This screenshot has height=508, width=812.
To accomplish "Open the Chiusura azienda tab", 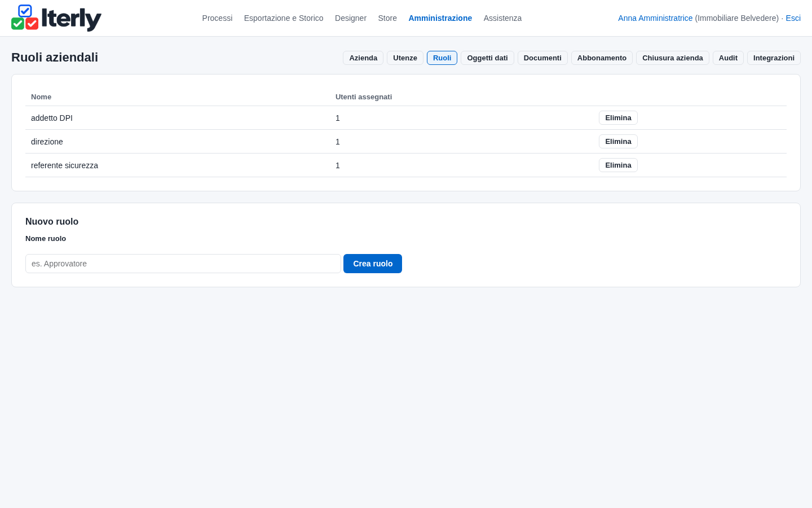I will pyautogui.click(x=673, y=58).
